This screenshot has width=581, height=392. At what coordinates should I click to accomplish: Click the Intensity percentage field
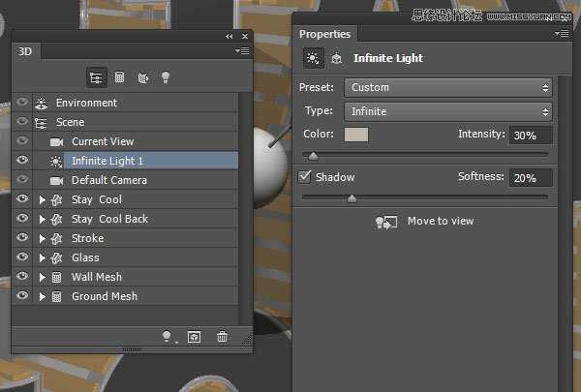click(532, 136)
